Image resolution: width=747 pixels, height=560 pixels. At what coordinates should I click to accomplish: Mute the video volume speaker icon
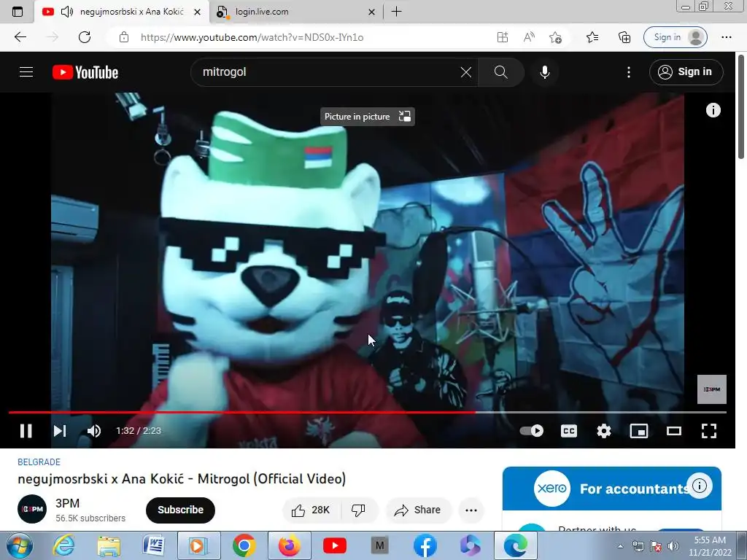click(x=94, y=431)
